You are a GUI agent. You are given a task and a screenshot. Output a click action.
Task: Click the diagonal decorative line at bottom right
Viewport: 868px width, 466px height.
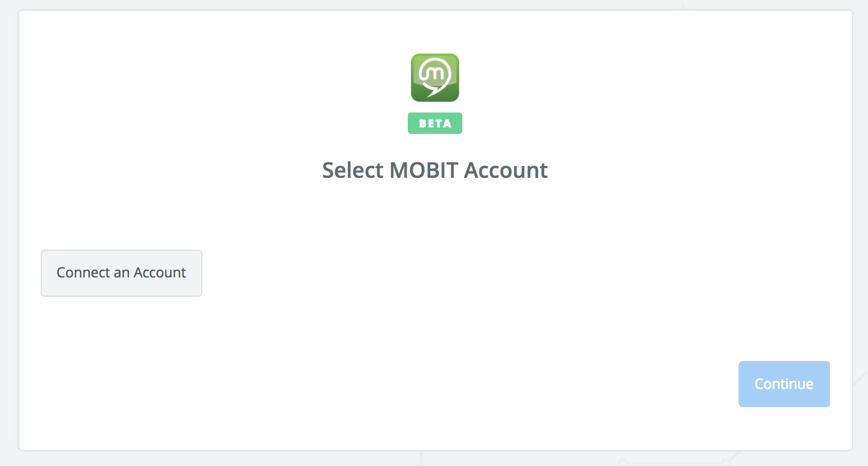tap(859, 378)
